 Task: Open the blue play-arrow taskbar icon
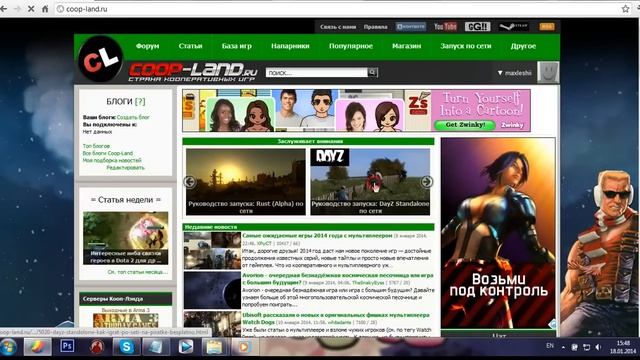click(185, 347)
